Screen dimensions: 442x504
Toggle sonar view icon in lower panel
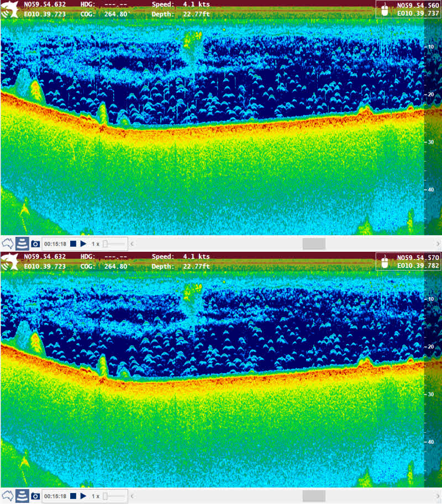tap(22, 496)
